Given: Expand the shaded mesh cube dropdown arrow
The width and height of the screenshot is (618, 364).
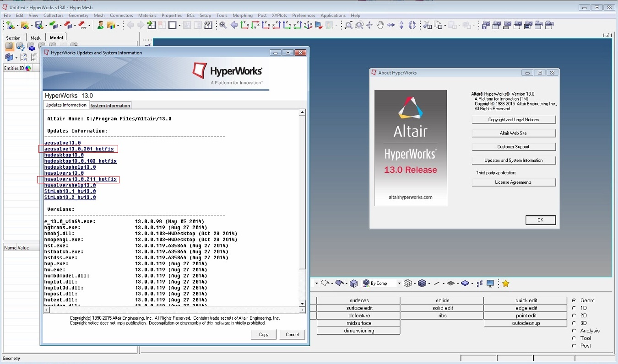Looking at the screenshot, I should point(429,284).
